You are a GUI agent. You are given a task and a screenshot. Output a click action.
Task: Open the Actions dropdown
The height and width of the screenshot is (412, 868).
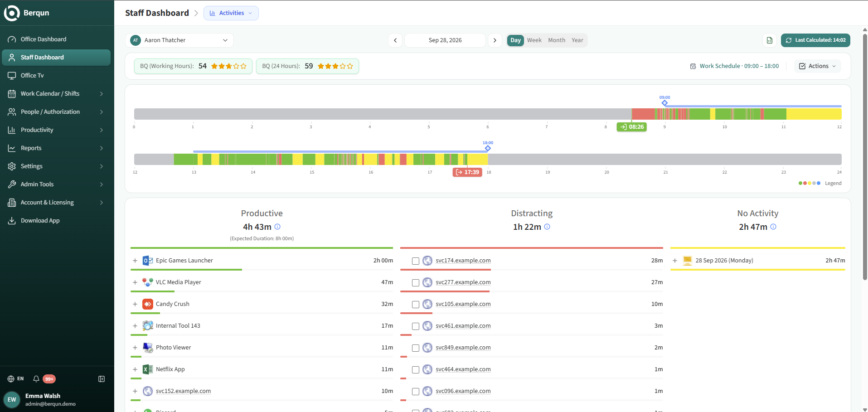(818, 66)
